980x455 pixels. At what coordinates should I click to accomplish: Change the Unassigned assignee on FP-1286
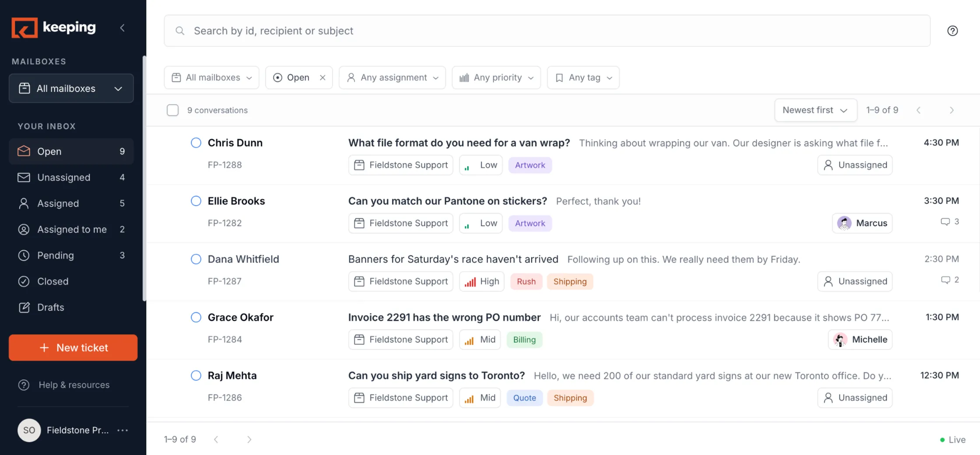[855, 398]
